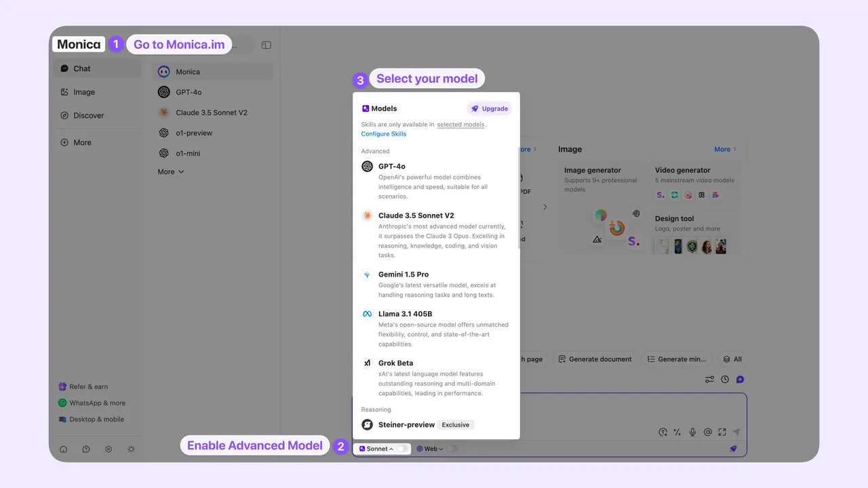Toggle the advanced model switch beside Sonnet
This screenshot has width=868, height=488.
click(402, 449)
